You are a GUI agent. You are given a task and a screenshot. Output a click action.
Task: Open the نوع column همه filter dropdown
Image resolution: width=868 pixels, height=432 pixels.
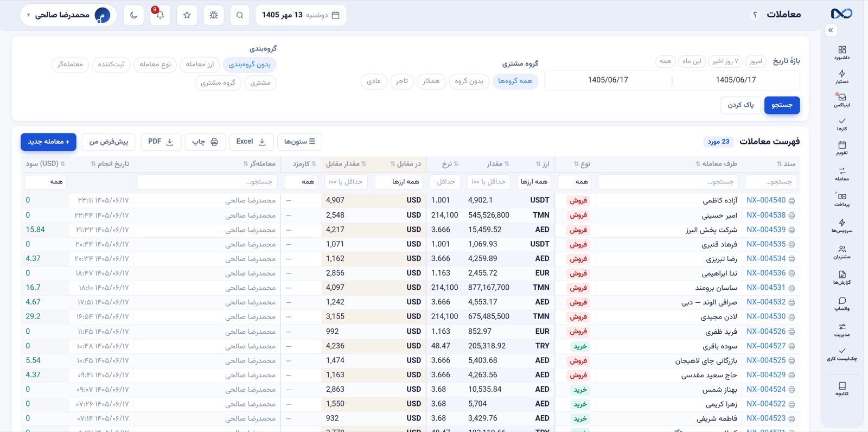pyautogui.click(x=575, y=182)
